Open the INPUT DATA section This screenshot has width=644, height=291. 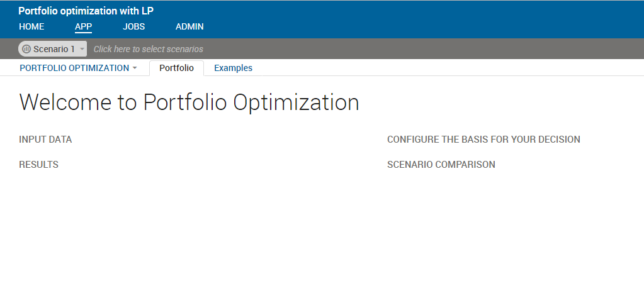[x=45, y=140]
